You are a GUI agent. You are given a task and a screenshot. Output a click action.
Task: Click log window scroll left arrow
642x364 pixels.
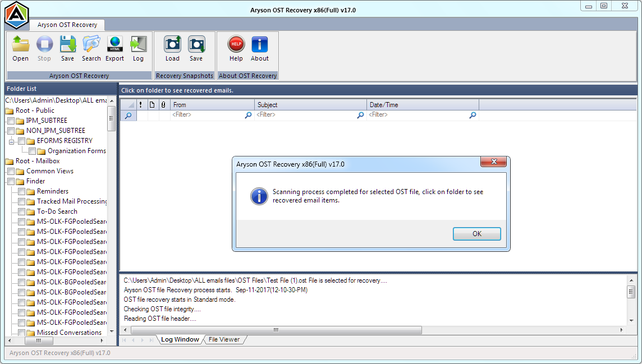coord(125,330)
